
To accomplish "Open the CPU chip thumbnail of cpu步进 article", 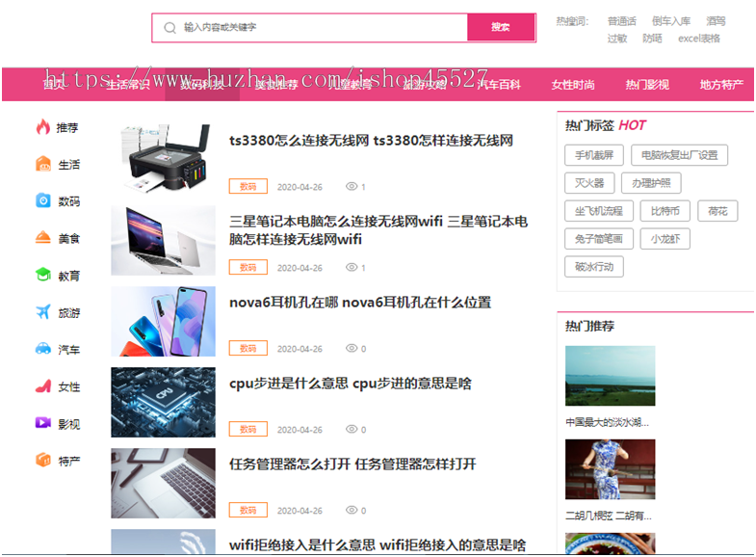I will [x=164, y=403].
